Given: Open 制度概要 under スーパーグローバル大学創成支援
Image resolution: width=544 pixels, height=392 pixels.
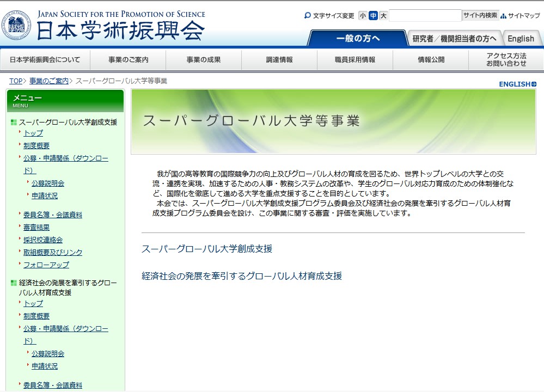Looking at the screenshot, I should 36,146.
